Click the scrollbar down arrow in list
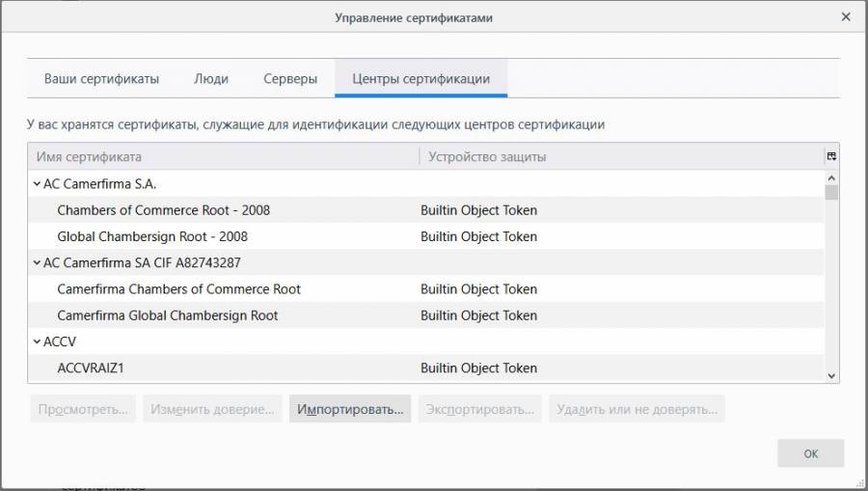 tap(830, 375)
